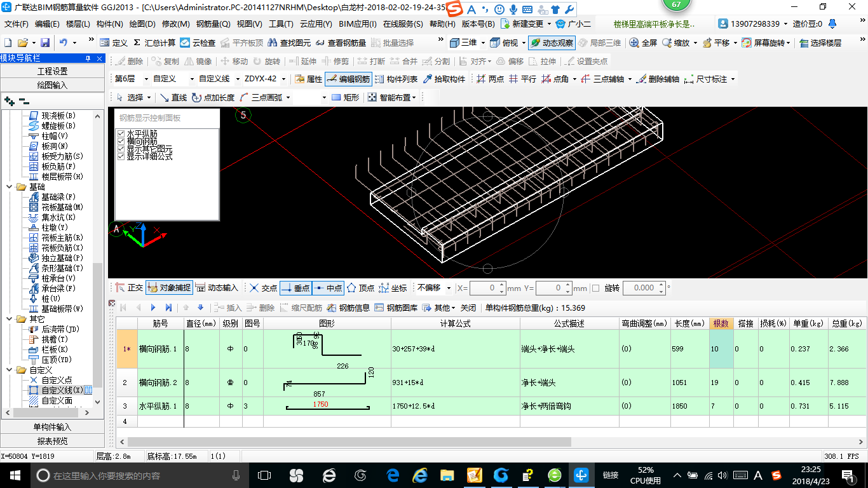Uncheck 水平纵筋 checkbox
868x488 pixels.
121,133
